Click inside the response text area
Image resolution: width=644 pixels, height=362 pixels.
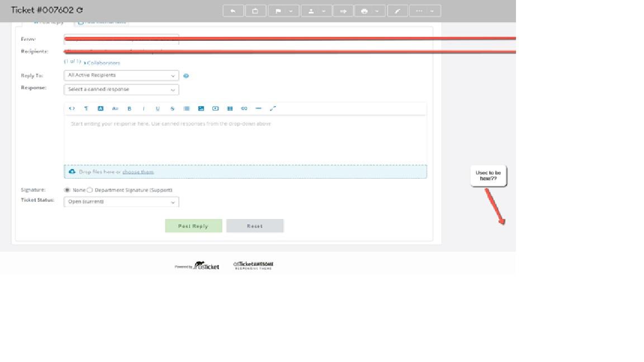(245, 140)
